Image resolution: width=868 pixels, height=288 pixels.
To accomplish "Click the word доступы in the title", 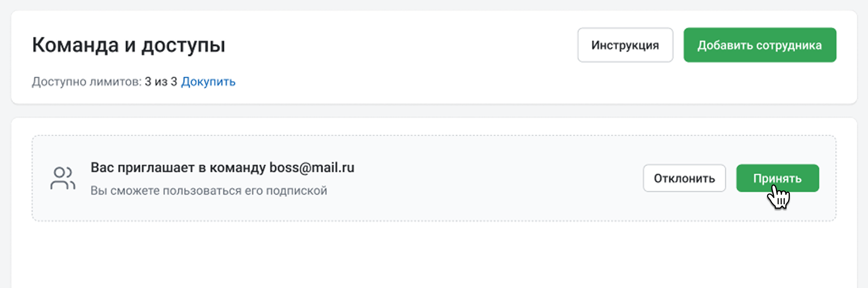I will click(x=183, y=45).
